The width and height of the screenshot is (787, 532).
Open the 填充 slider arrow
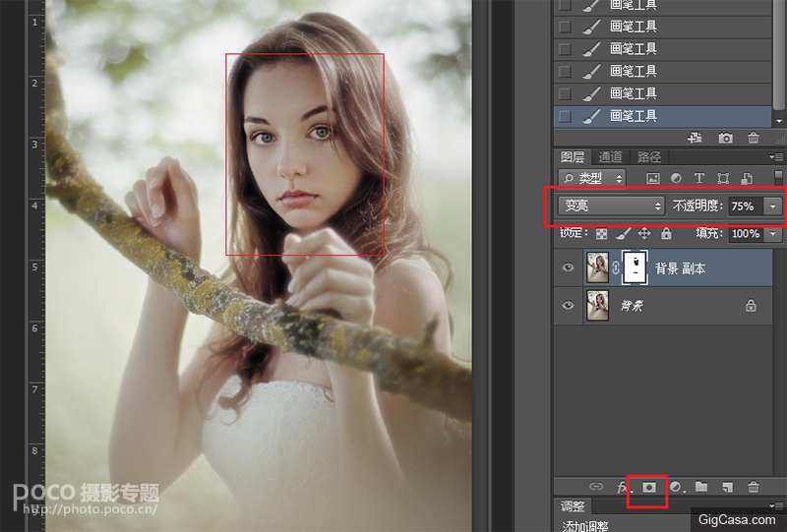tap(773, 233)
